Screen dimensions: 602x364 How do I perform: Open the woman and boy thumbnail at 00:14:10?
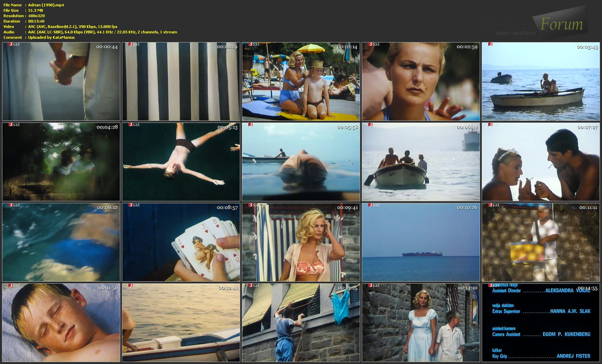(x=421, y=323)
